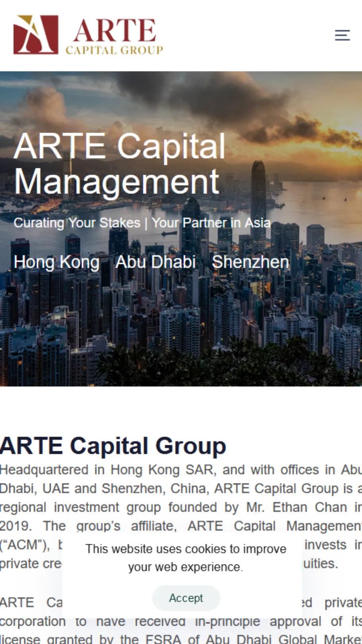Select the Hong Kong location text
Viewport: 362px width, 644px height.
56,262
